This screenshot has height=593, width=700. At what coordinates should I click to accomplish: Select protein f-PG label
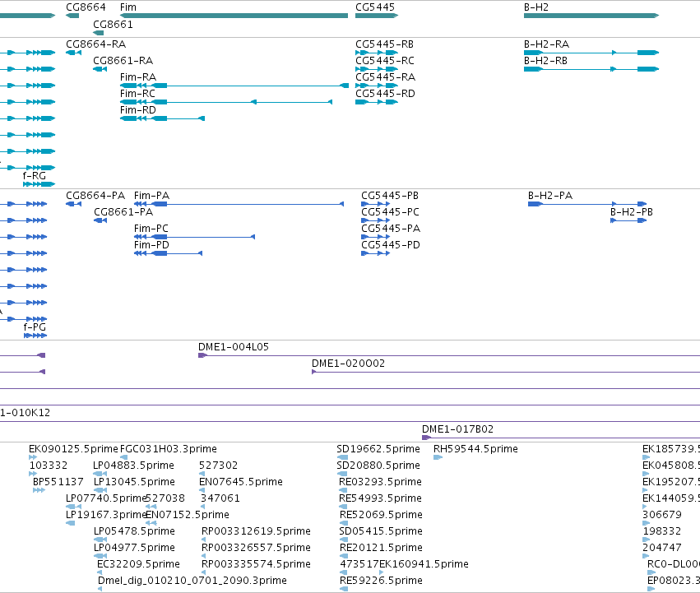pyautogui.click(x=35, y=327)
